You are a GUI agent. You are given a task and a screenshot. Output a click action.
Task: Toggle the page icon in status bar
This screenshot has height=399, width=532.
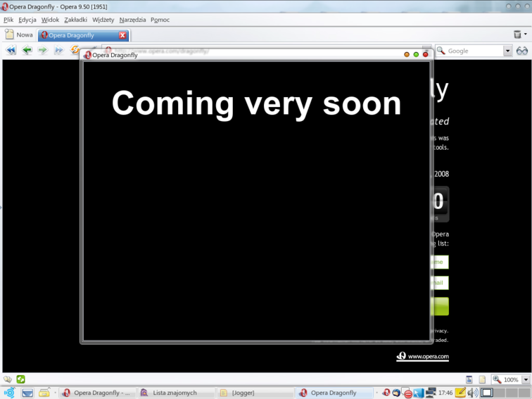pos(482,379)
